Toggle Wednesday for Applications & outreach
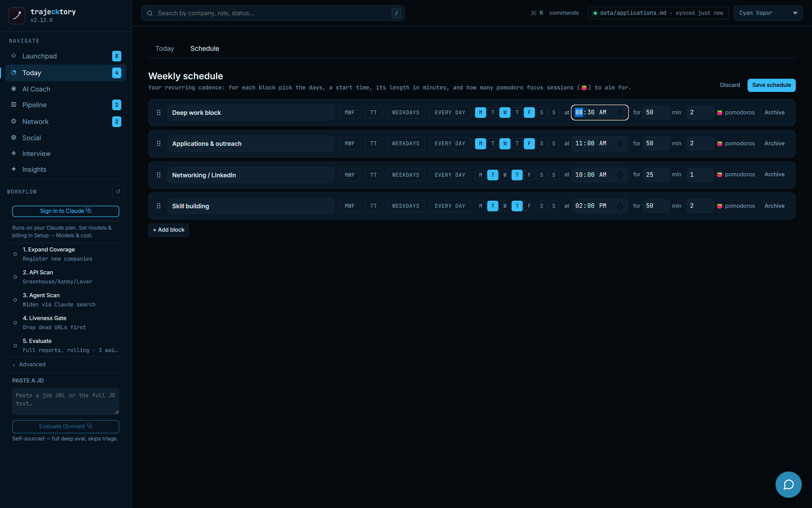 pos(505,144)
